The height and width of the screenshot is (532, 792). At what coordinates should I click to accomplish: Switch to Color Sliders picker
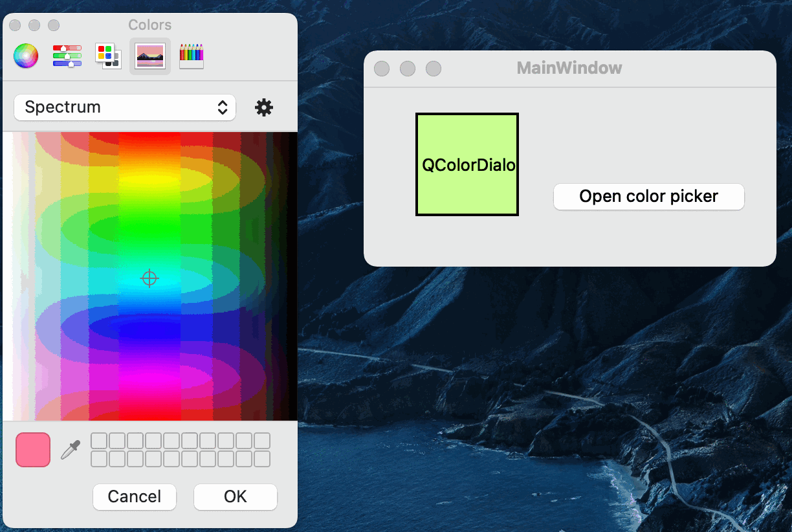(x=67, y=56)
